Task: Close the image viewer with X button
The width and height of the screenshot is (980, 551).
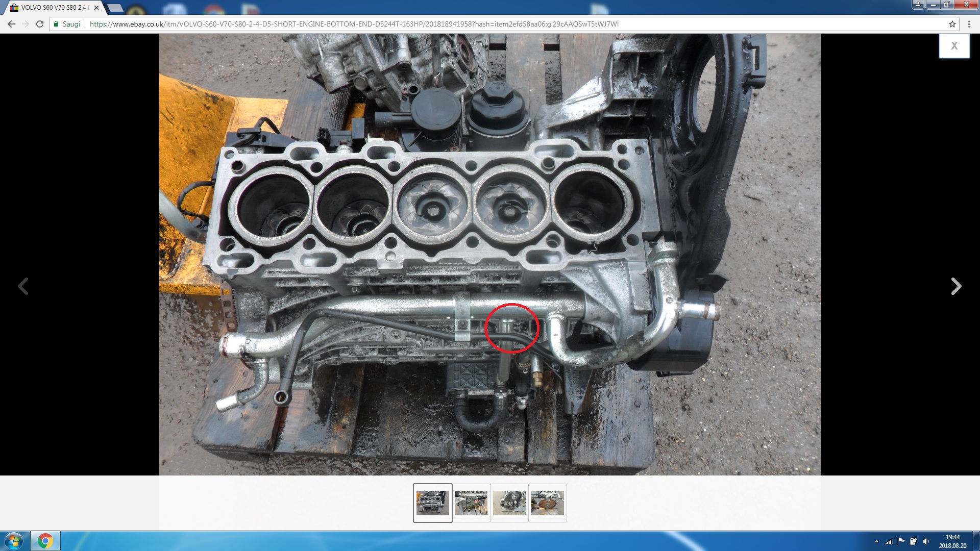Action: coord(954,46)
